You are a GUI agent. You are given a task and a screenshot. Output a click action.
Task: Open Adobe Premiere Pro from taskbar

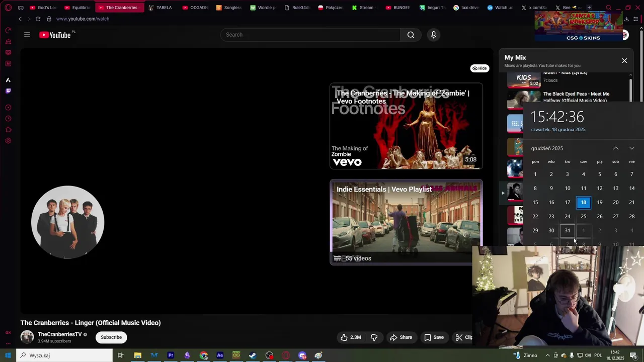click(171, 355)
